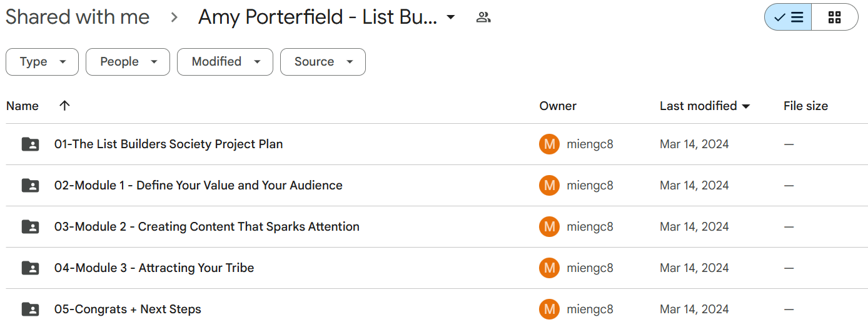Select the 05-Congrats + Next Steps row
Viewport: 868px width, 327px height.
point(434,309)
